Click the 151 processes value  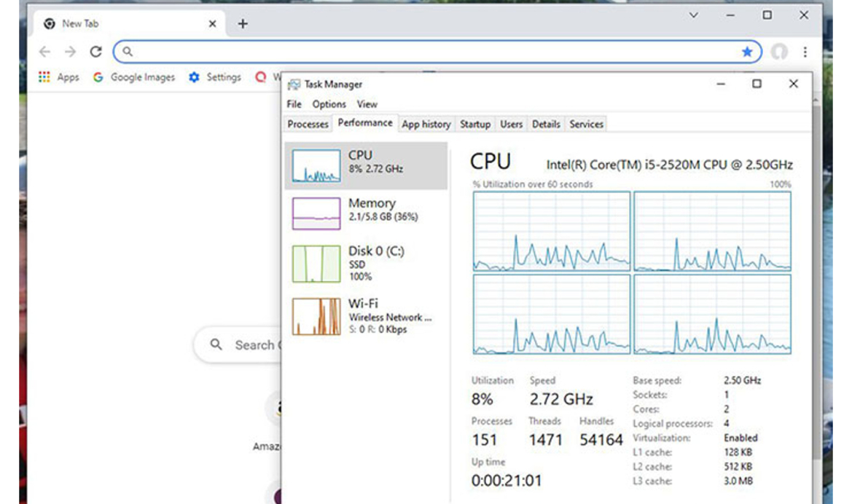484,439
